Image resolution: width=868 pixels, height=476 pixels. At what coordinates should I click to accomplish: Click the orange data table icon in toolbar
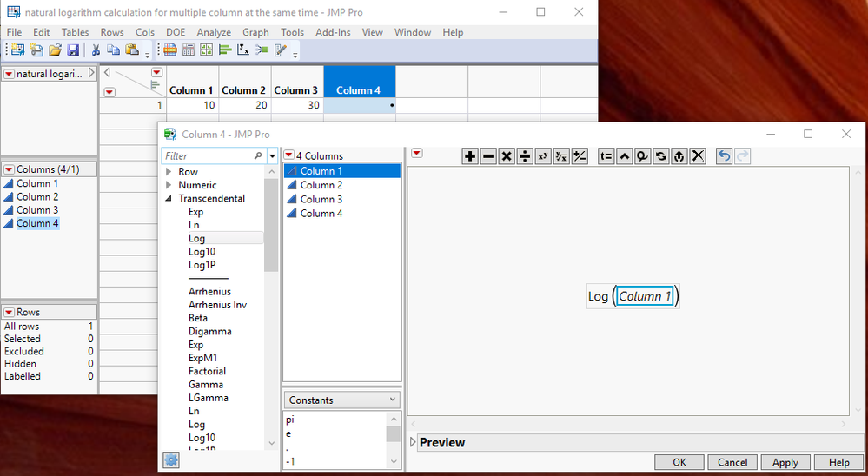[x=170, y=50]
